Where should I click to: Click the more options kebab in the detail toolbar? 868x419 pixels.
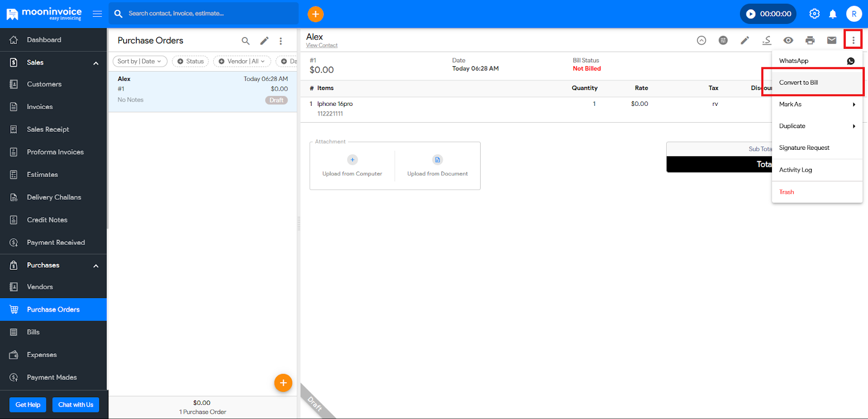853,40
